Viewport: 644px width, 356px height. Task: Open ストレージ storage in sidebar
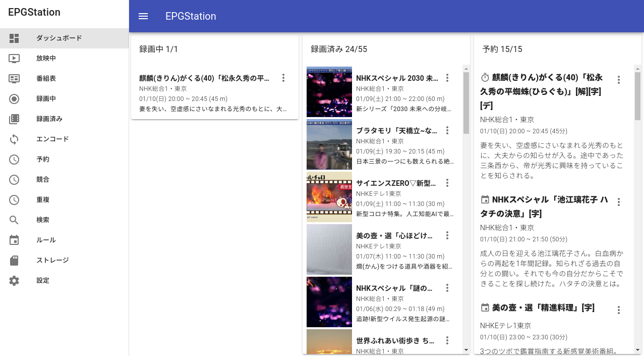coord(65,260)
